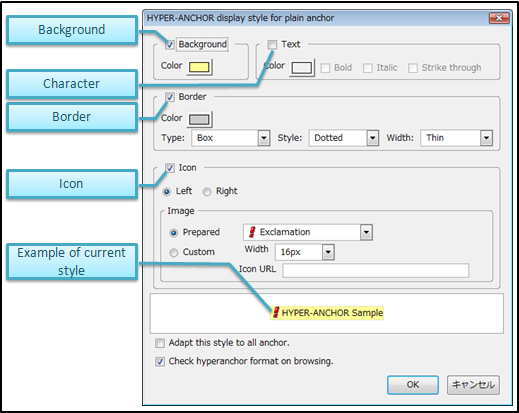Select the Prepared image radio button
The width and height of the screenshot is (519, 413).
pyautogui.click(x=173, y=233)
